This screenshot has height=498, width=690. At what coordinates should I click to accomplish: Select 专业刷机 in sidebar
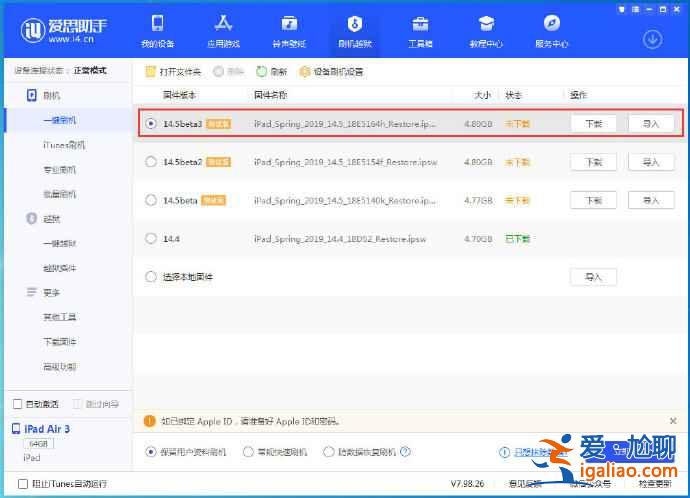coord(59,169)
